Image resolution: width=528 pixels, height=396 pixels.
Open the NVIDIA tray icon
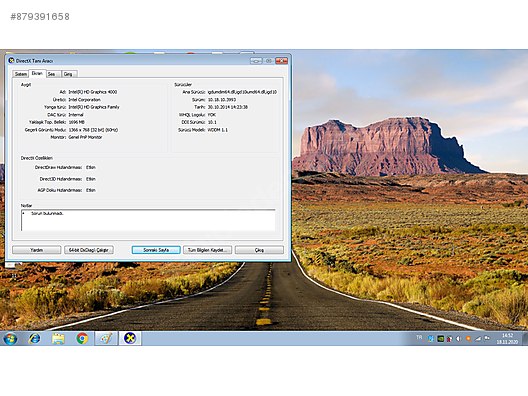pos(440,339)
